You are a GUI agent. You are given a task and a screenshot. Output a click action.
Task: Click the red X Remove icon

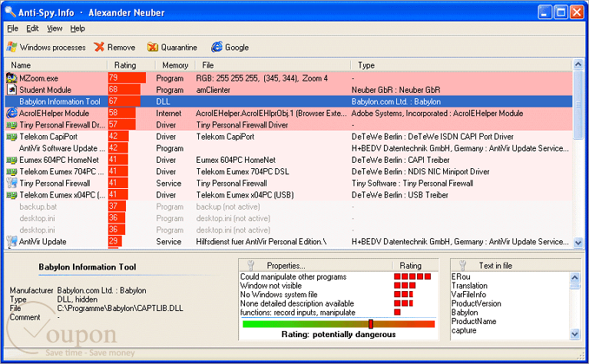pyautogui.click(x=99, y=47)
